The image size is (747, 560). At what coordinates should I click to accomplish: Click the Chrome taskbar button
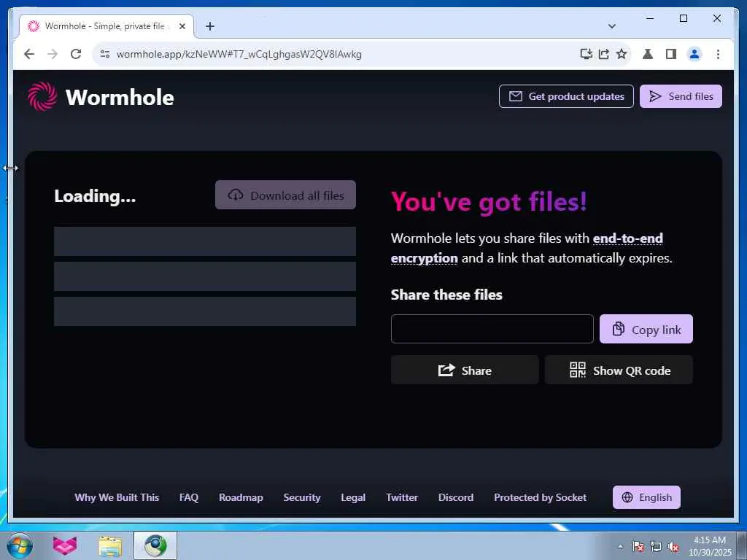point(155,545)
